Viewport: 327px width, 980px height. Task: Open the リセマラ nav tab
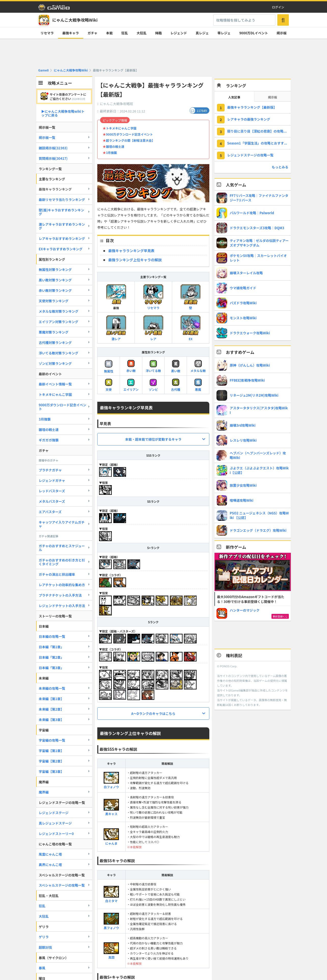(x=47, y=33)
